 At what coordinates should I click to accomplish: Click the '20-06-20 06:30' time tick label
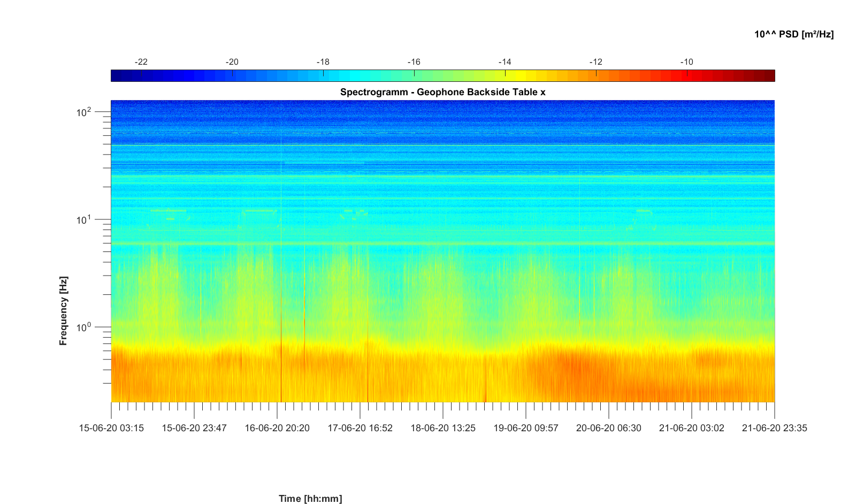coord(609,428)
